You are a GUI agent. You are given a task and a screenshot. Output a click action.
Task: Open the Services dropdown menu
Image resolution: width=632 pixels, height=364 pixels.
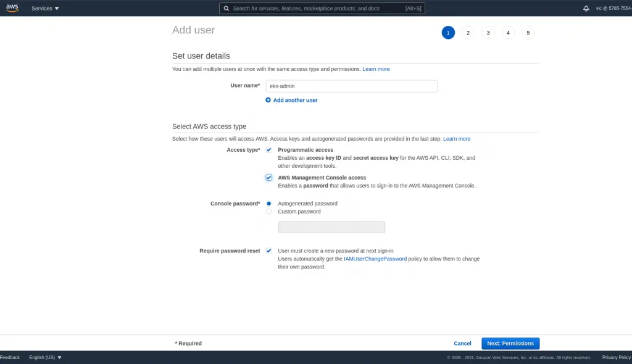[x=45, y=9]
